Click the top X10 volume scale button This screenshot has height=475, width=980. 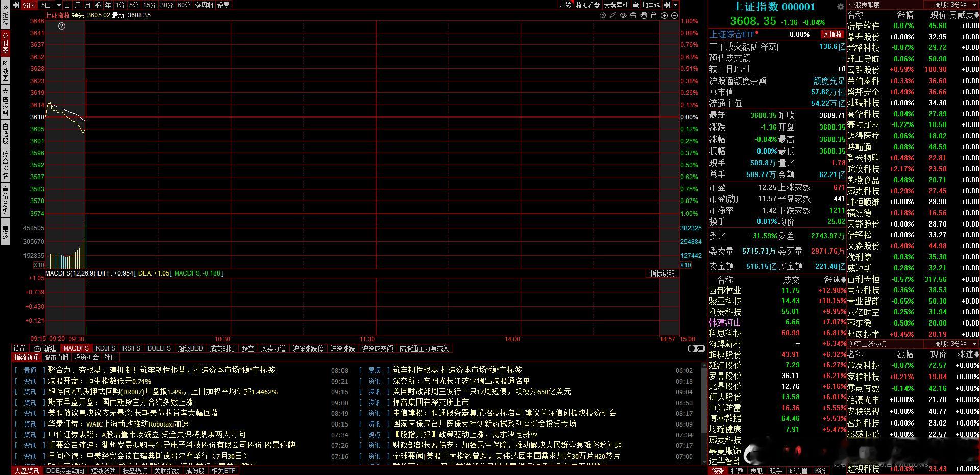(x=39, y=265)
